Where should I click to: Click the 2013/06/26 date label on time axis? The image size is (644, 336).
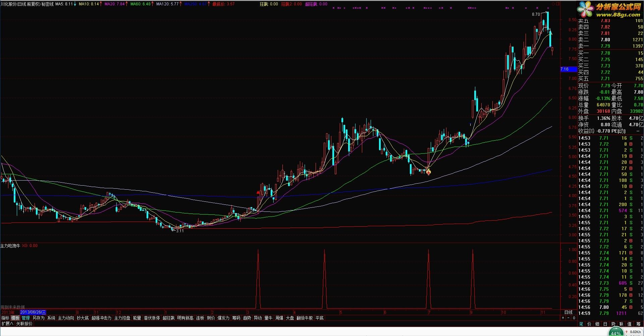pyautogui.click(x=33, y=312)
